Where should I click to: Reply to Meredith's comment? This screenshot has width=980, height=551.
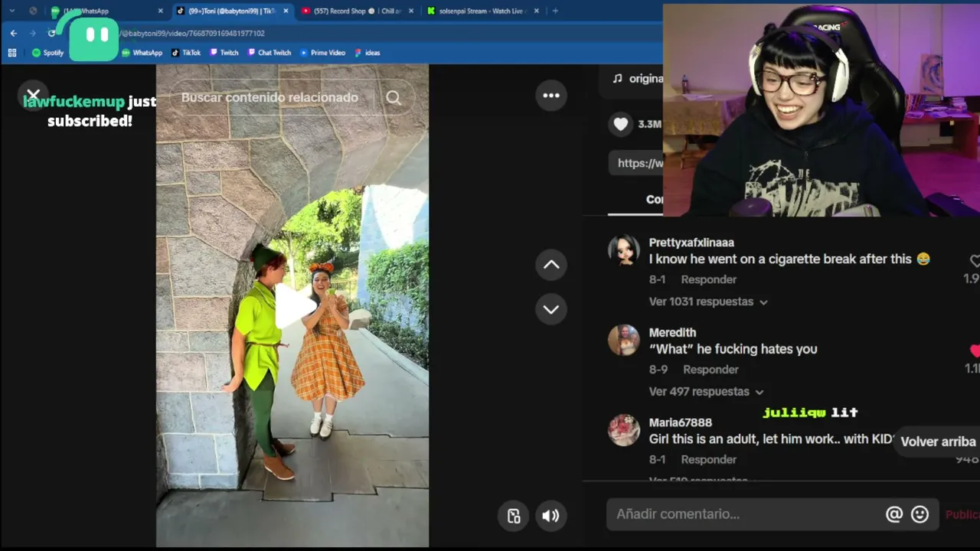pos(710,370)
